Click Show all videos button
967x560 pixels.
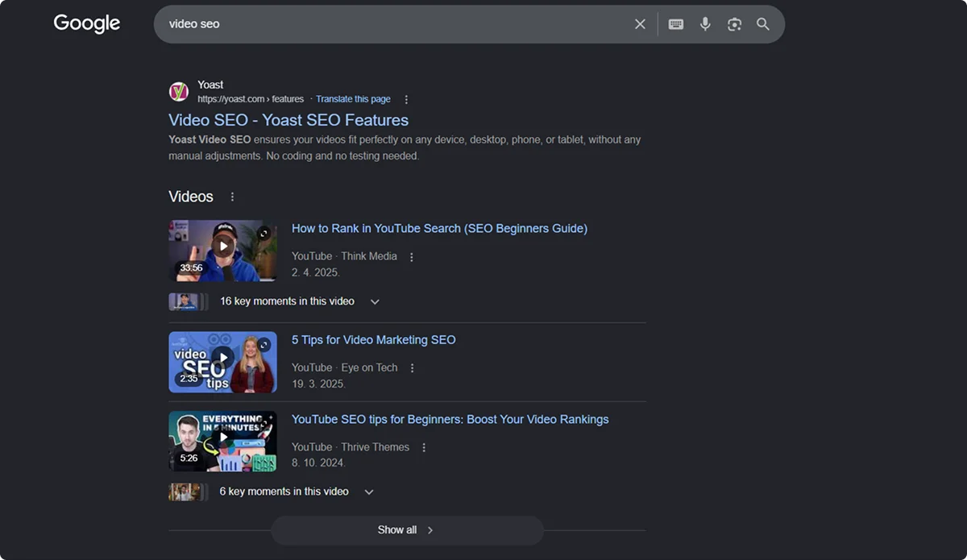(x=407, y=530)
